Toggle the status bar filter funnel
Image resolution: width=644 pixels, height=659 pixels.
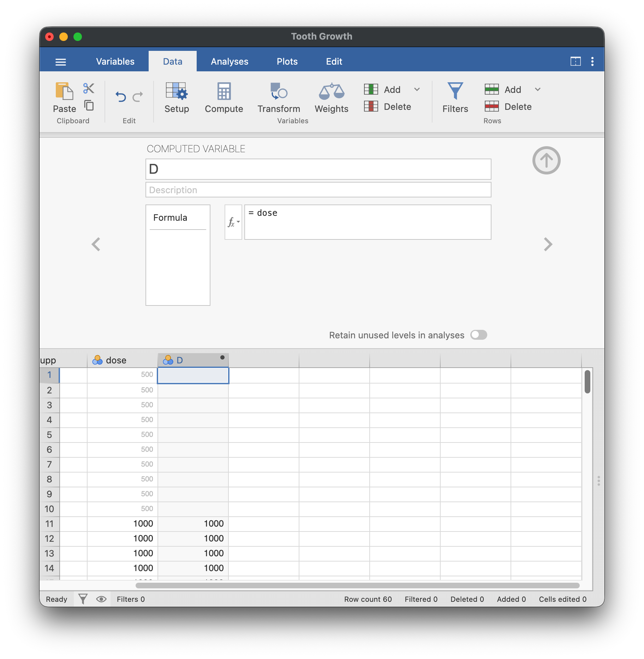83,599
